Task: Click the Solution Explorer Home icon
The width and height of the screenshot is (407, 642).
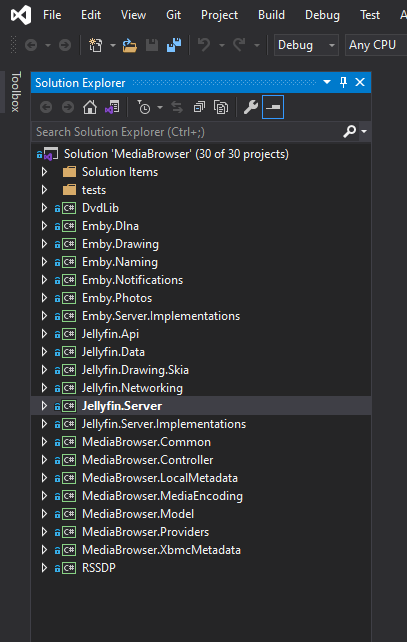Action: 90,108
